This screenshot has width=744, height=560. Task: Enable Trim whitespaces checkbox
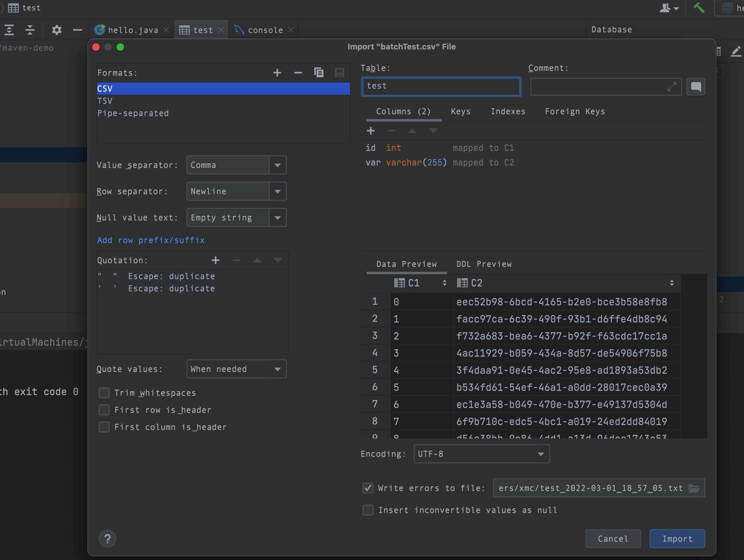click(x=104, y=393)
